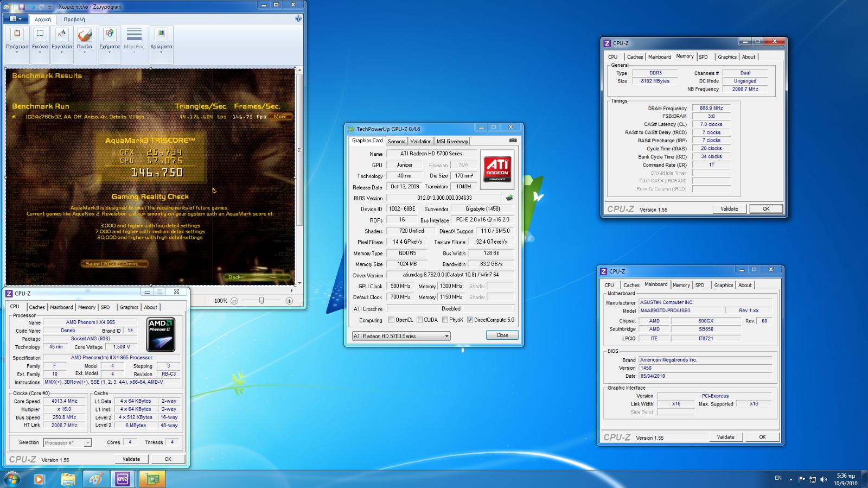This screenshot has width=868, height=488.
Task: Toggle the OpenCL checkbox in GPU-Z
Action: tap(391, 320)
